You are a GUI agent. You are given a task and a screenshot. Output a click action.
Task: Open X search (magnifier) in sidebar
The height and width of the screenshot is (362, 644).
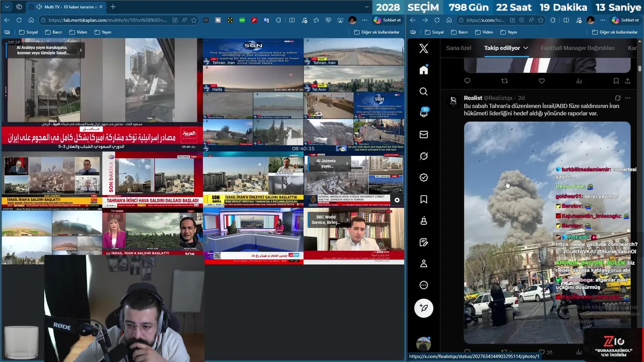[424, 92]
